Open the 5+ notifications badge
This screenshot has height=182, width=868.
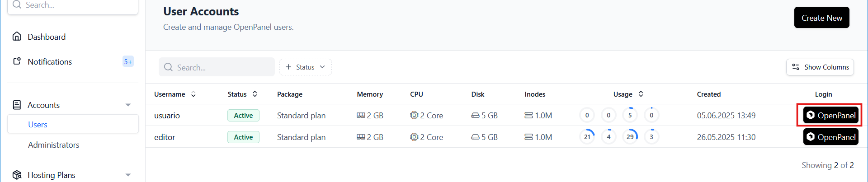point(128,61)
